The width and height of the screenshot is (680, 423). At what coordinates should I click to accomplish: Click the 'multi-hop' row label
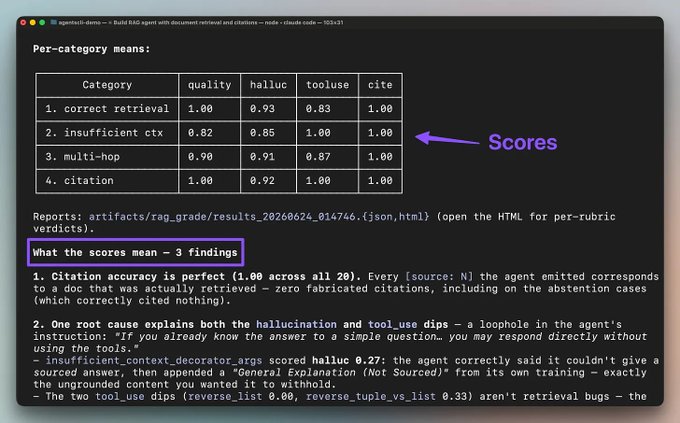pos(92,157)
